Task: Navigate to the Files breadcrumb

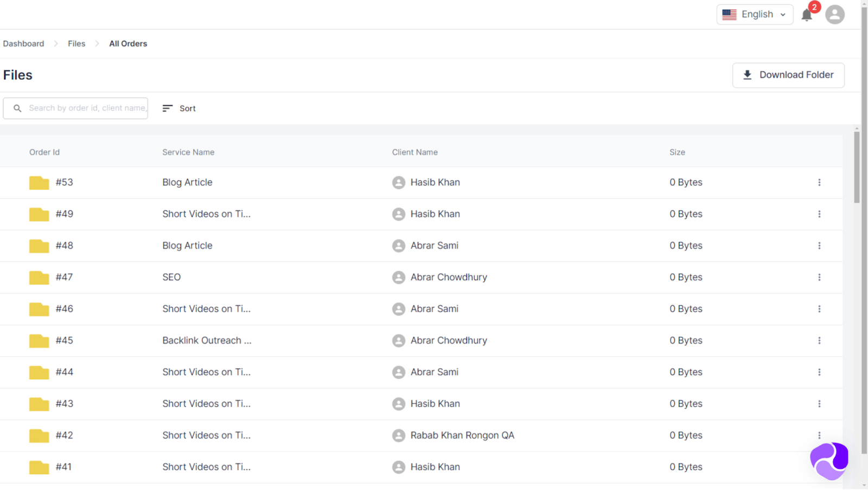Action: (x=76, y=44)
